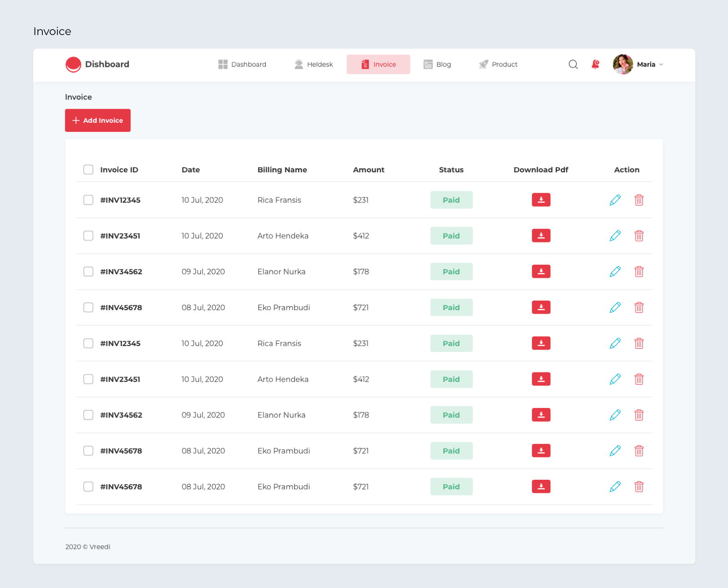This screenshot has width=728, height=588.
Task: Delete the first #INV12345 invoice via trash icon
Action: point(639,200)
